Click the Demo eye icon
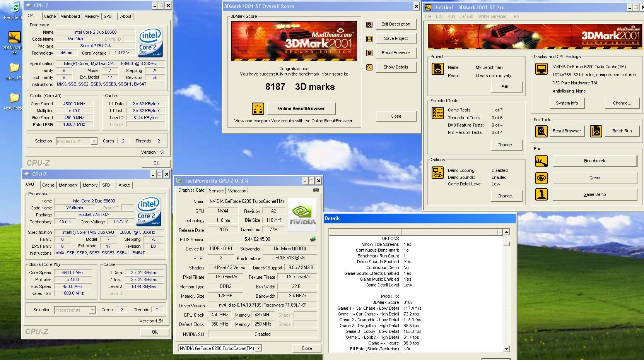 (x=541, y=178)
